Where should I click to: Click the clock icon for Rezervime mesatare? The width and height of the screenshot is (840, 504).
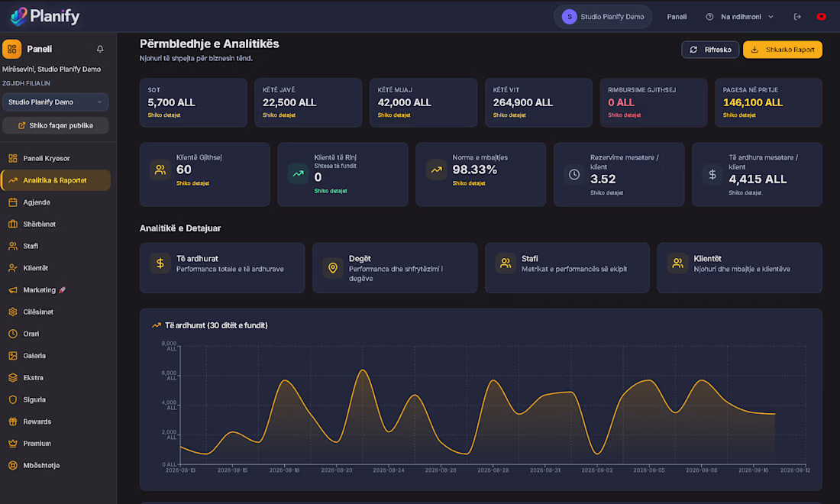coord(573,174)
